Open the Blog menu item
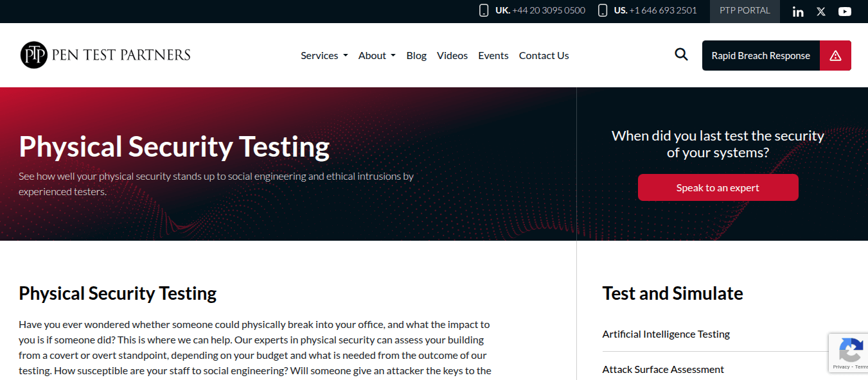 tap(416, 55)
